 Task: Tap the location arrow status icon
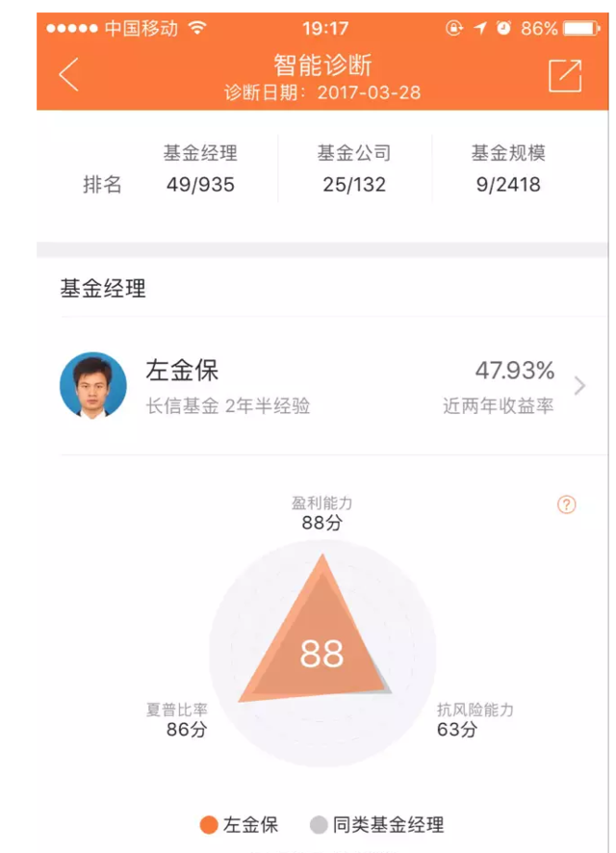479,28
